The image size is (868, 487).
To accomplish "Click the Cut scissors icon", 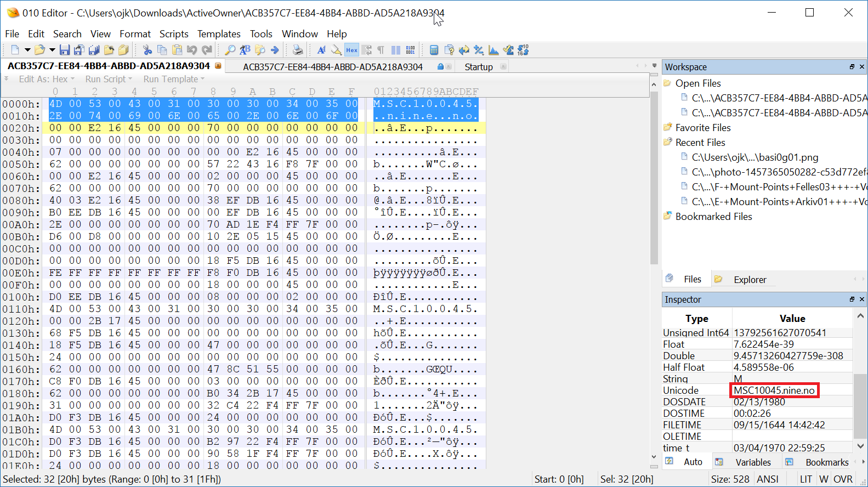I will pyautogui.click(x=147, y=50).
